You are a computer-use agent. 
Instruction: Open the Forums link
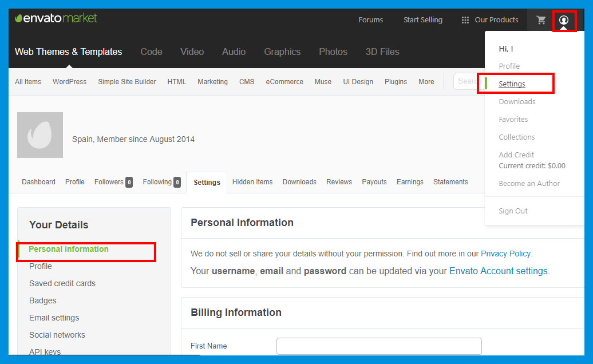coord(371,19)
